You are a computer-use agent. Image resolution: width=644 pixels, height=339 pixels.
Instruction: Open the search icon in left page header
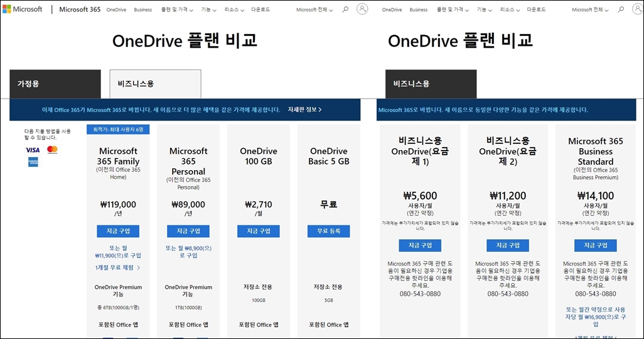(345, 9)
